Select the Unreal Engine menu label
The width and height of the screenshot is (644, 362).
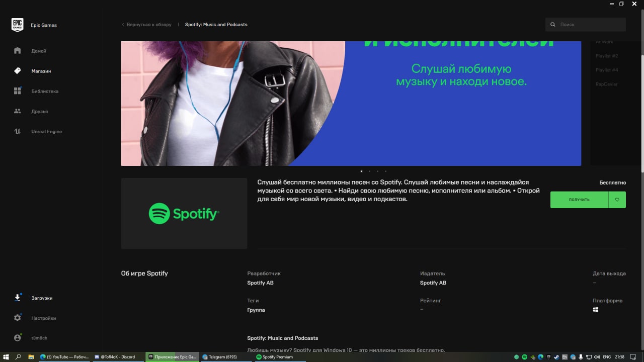[47, 131]
